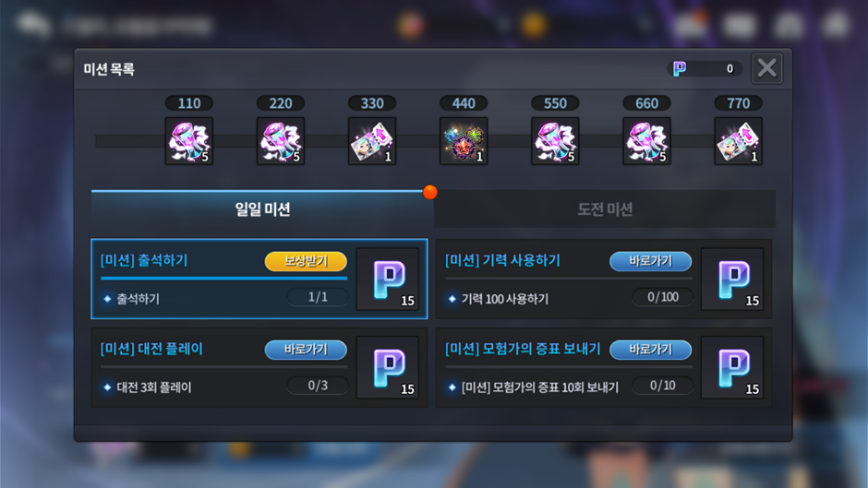Switch to the 일일 미션 tab
The width and height of the screenshot is (868, 488).
262,209
